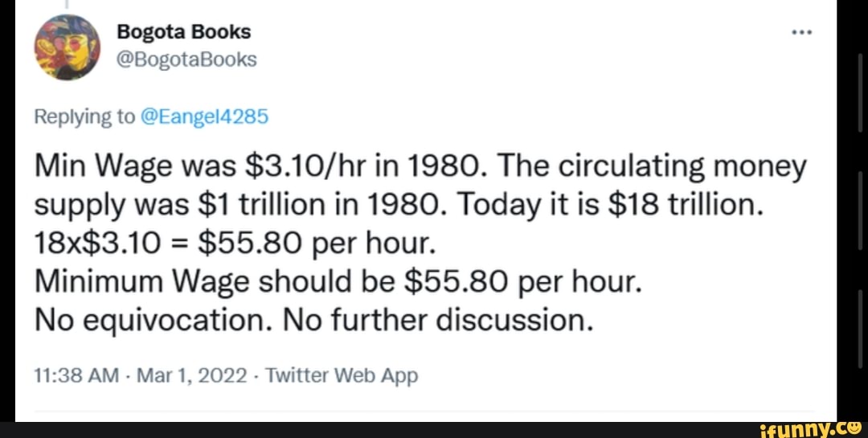The width and height of the screenshot is (868, 438).
Task: Click the "Replying to" label
Action: (84, 117)
